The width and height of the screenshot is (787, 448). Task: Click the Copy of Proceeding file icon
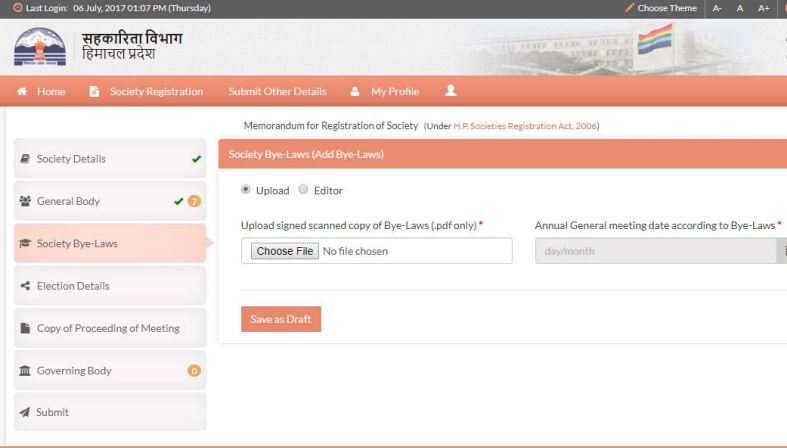click(x=25, y=328)
